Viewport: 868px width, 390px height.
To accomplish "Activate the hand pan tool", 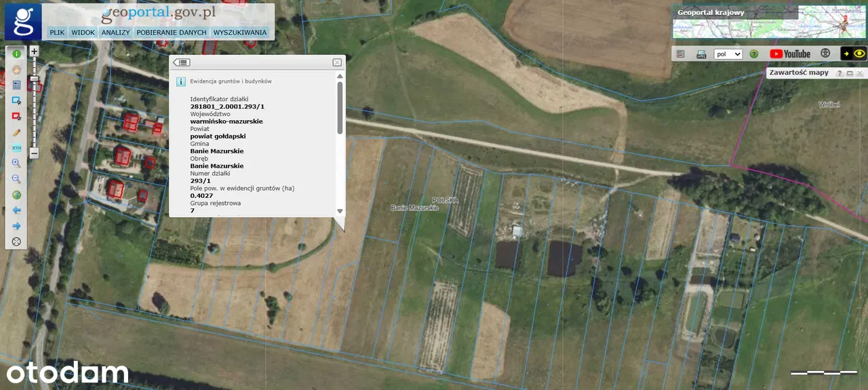I will coord(16,69).
